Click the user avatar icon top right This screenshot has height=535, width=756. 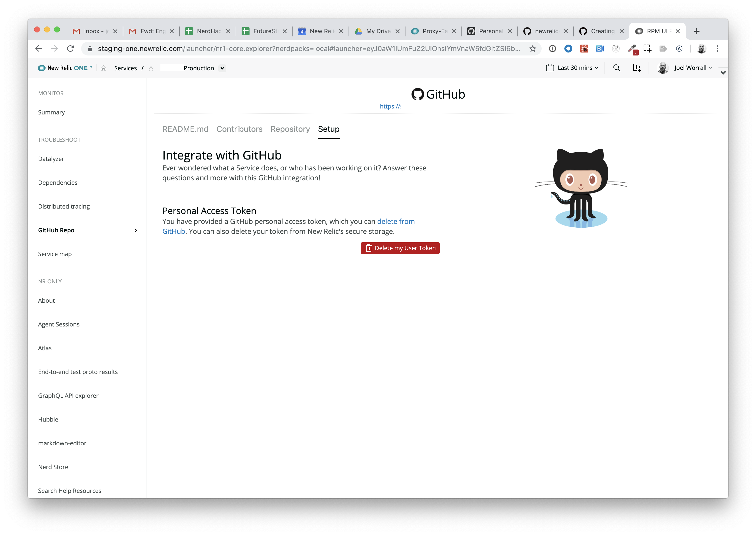[664, 68]
